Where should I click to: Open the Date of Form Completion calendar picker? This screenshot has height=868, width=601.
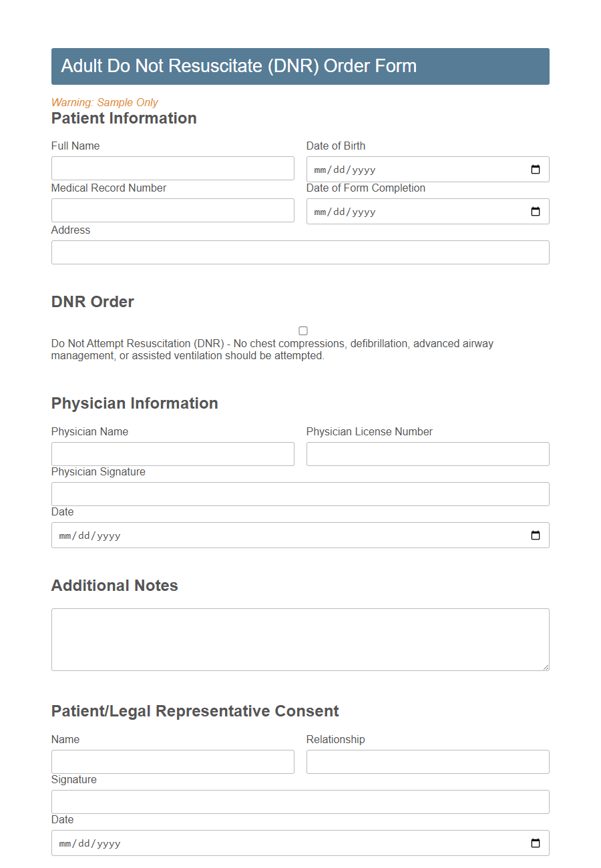pyautogui.click(x=534, y=211)
